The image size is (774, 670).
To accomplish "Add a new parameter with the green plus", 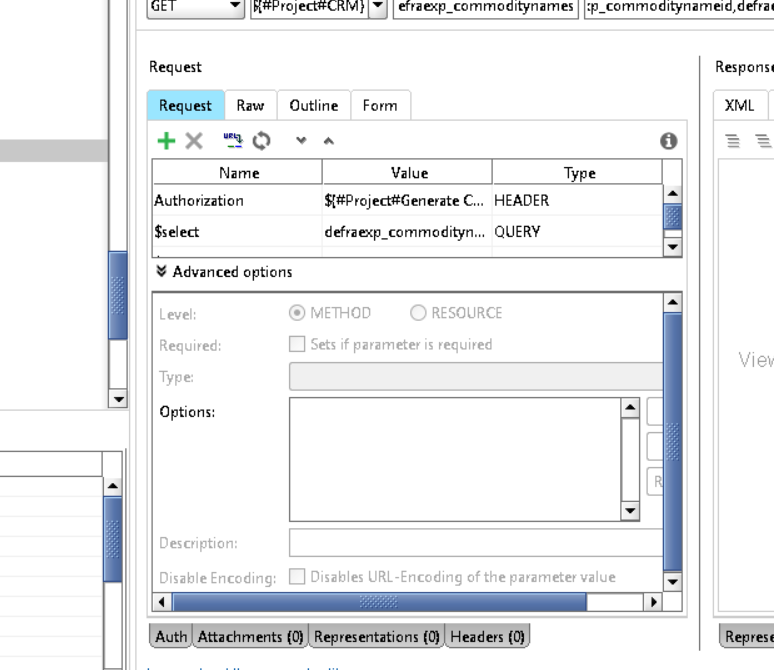I will 166,141.
